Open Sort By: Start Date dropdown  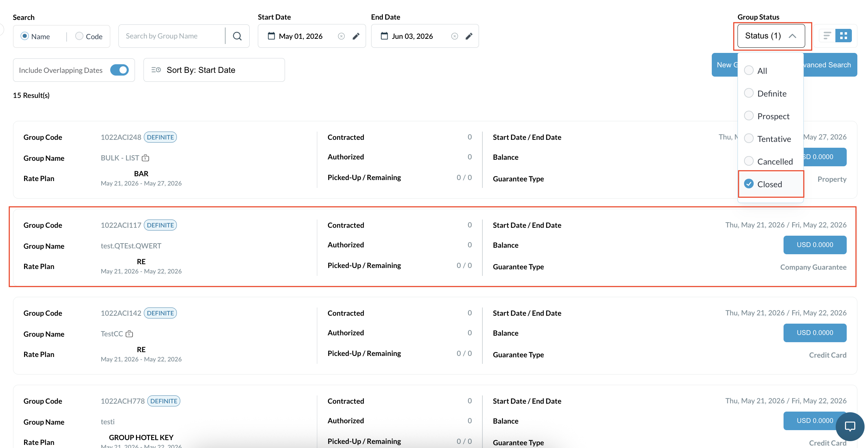[214, 70]
